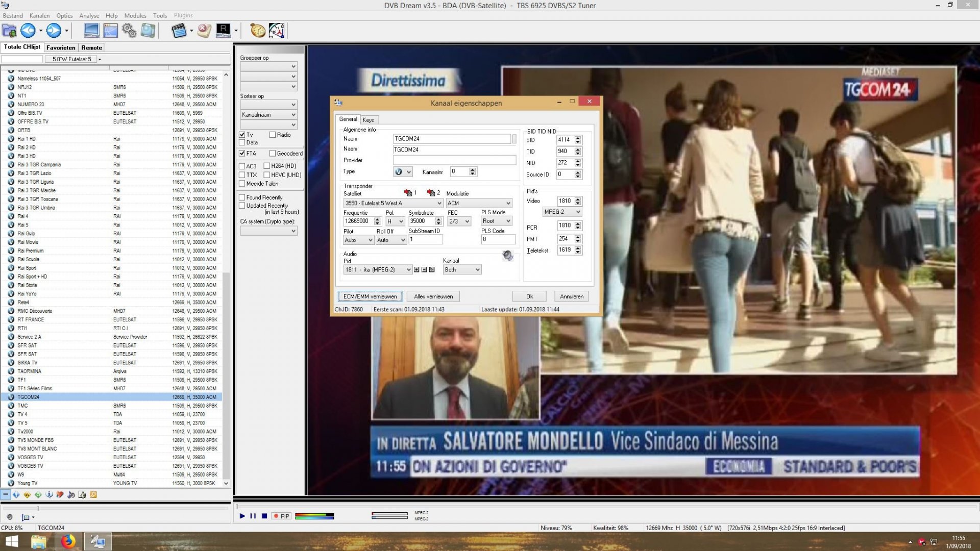
Task: Click the pause button in the playback bar
Action: click(253, 516)
